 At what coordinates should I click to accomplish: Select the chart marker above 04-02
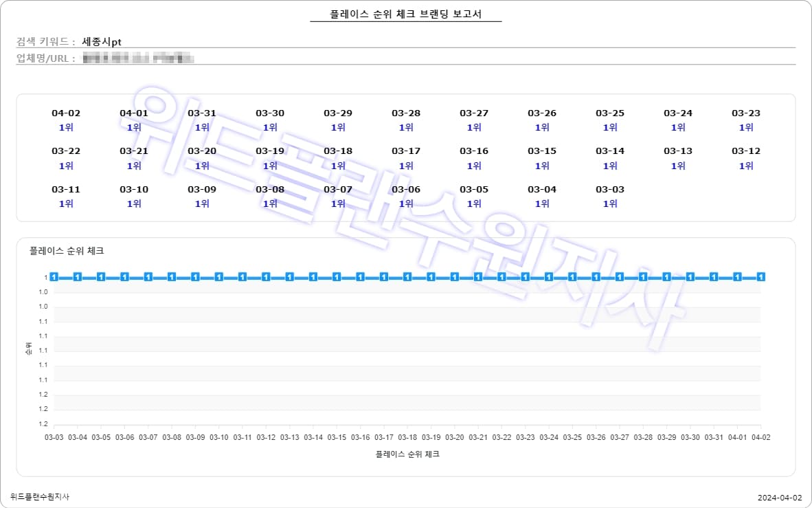pos(760,277)
